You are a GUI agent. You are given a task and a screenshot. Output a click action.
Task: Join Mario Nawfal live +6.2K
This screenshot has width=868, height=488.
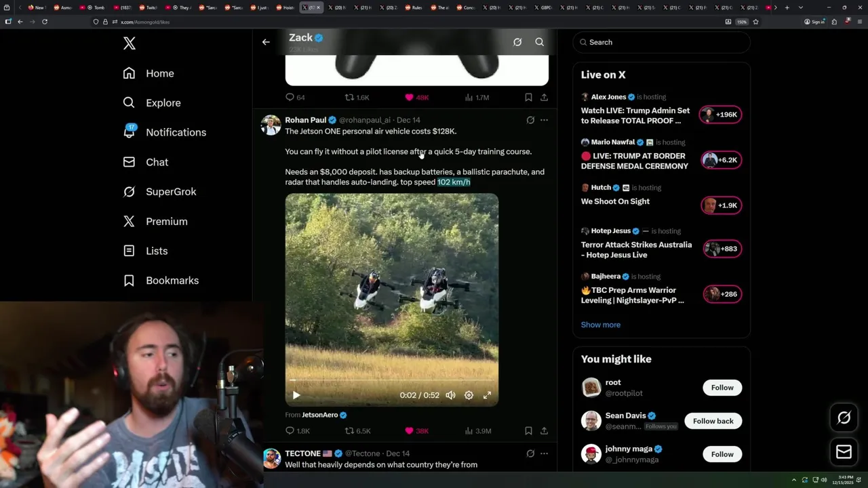tap(721, 160)
